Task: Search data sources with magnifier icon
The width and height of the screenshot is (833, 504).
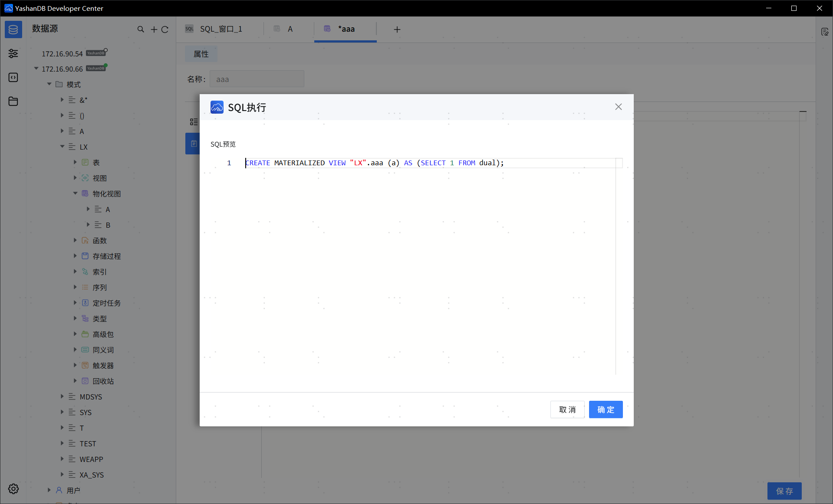Action: (x=141, y=29)
